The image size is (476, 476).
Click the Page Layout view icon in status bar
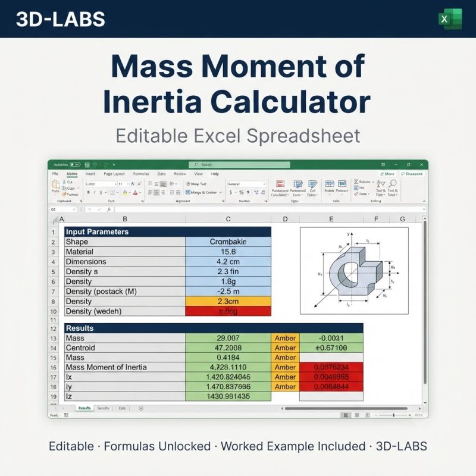tap(356, 415)
